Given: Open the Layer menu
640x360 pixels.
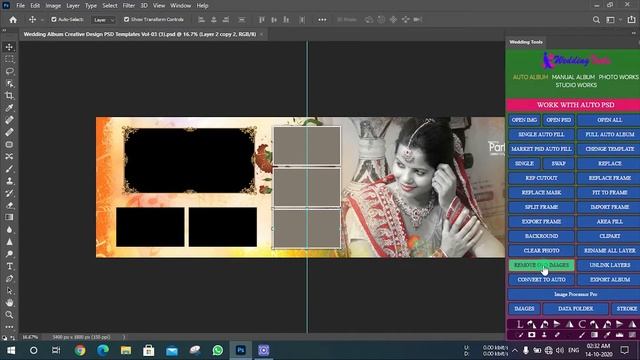Looking at the screenshot, I should pos(73,5).
